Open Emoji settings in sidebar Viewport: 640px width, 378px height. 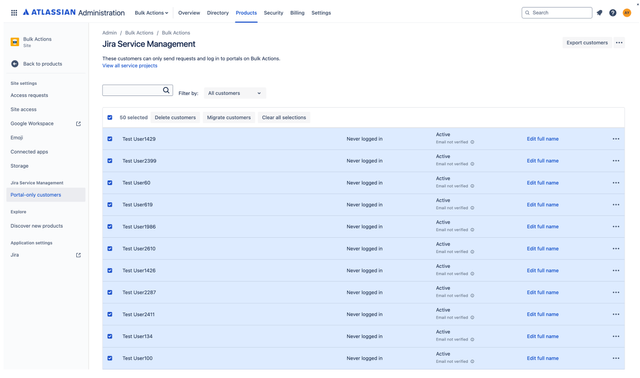(x=17, y=138)
